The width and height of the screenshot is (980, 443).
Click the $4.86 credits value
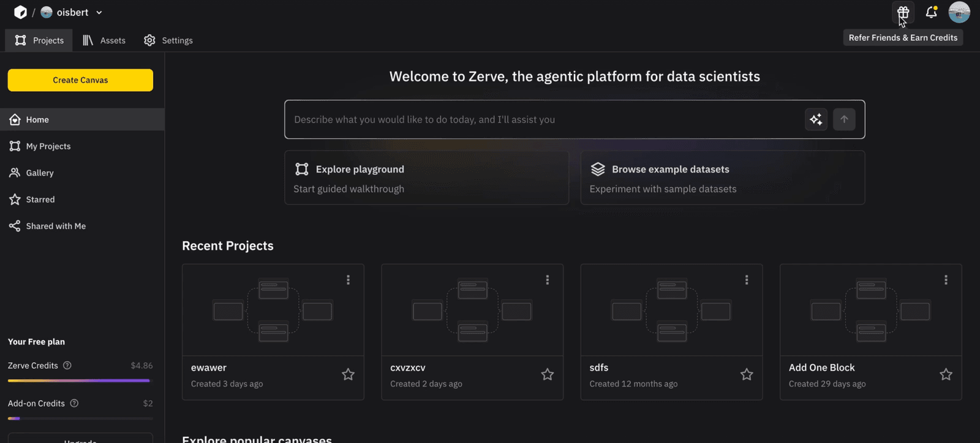(x=141, y=365)
